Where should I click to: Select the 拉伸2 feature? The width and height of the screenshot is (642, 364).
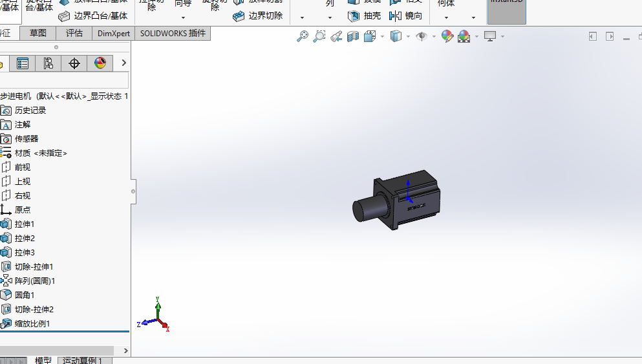[17, 239]
